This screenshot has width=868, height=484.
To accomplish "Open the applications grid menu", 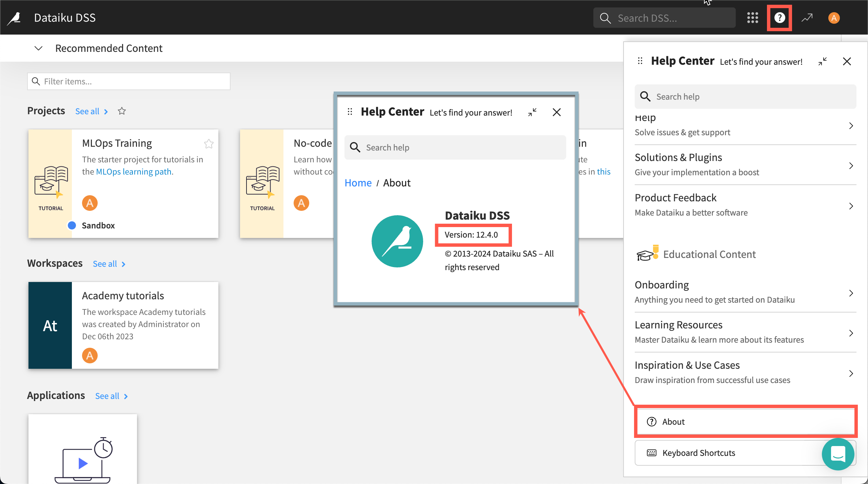I will (752, 18).
